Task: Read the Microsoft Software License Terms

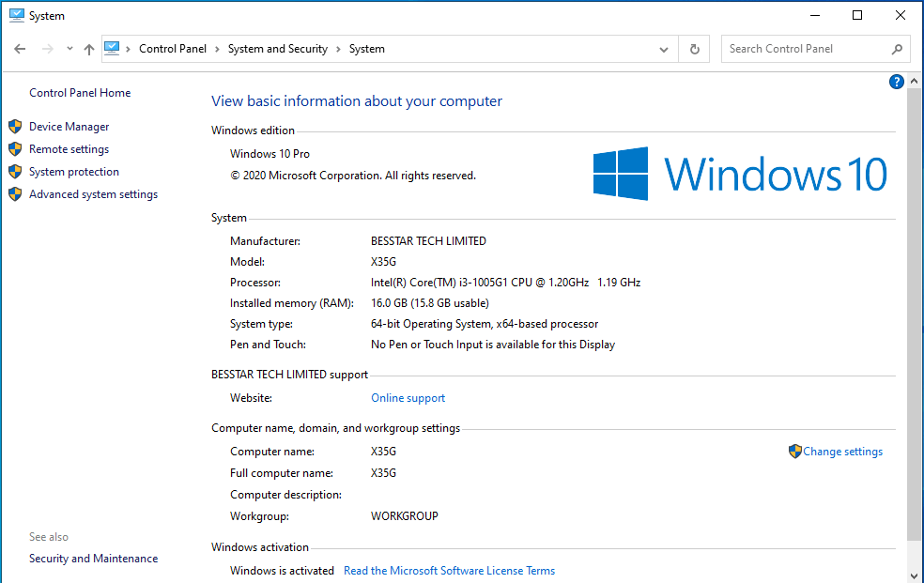Action: point(449,571)
